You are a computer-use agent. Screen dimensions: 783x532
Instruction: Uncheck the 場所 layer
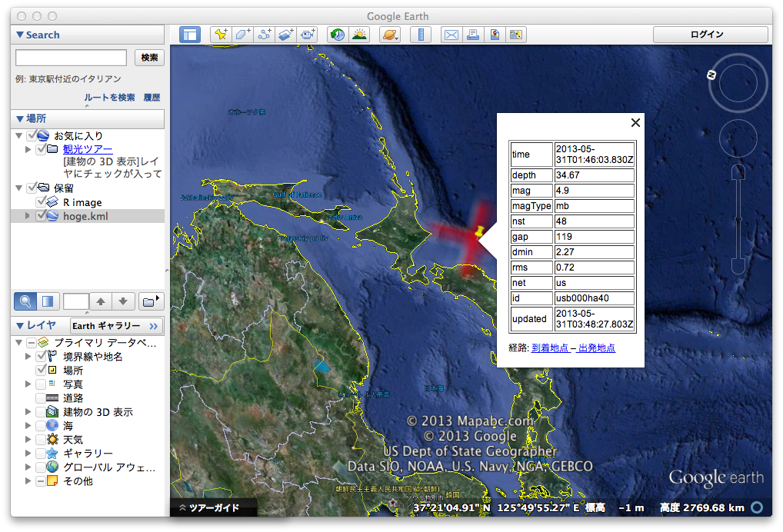[x=42, y=370]
